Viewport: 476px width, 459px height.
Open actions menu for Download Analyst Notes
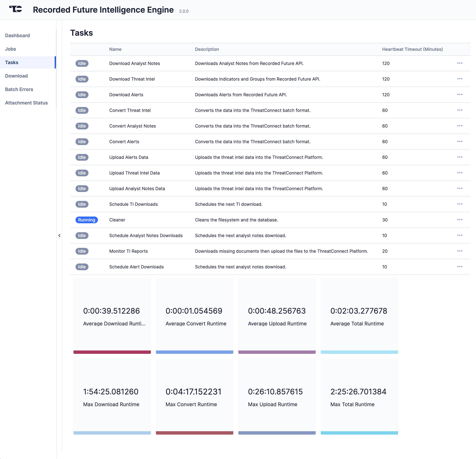tap(460, 63)
